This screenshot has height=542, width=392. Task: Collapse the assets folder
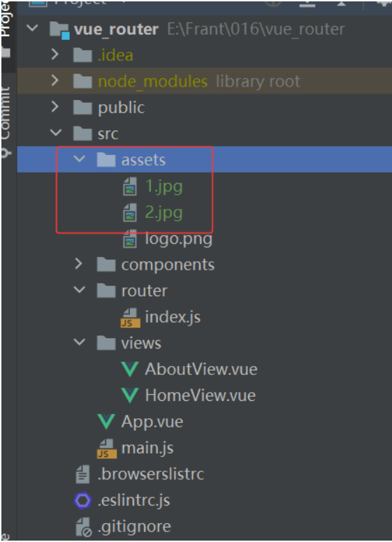coord(80,159)
